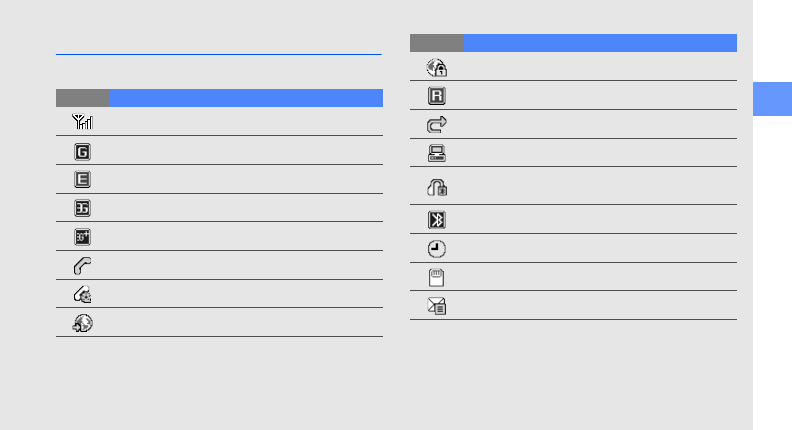
Task: Click the gray header cell of left table
Action: coord(82,98)
